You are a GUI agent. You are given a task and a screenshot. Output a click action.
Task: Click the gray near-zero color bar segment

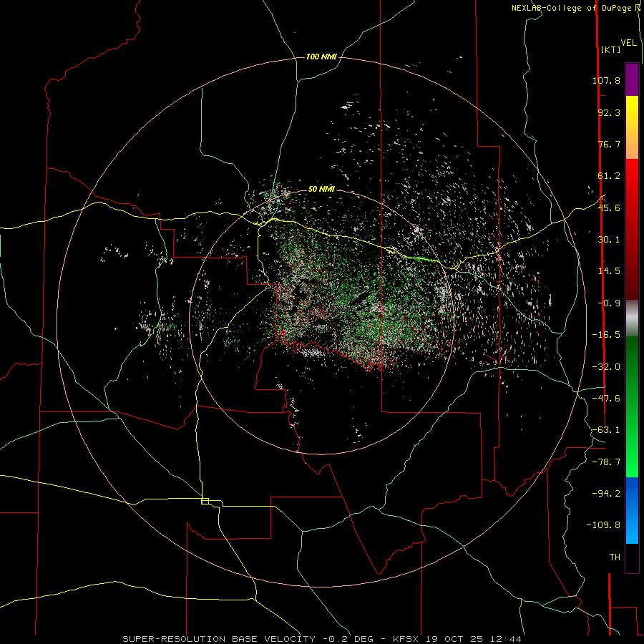(x=632, y=318)
